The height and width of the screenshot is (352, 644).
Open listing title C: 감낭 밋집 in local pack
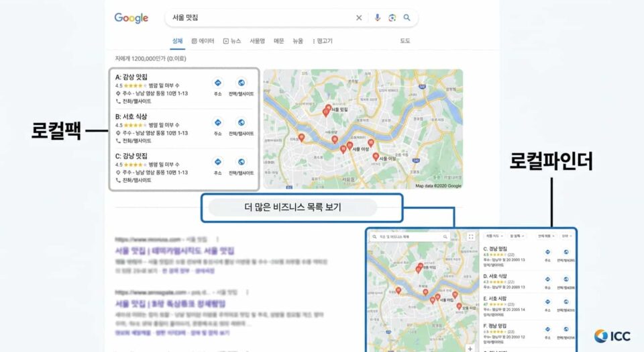coord(131,156)
